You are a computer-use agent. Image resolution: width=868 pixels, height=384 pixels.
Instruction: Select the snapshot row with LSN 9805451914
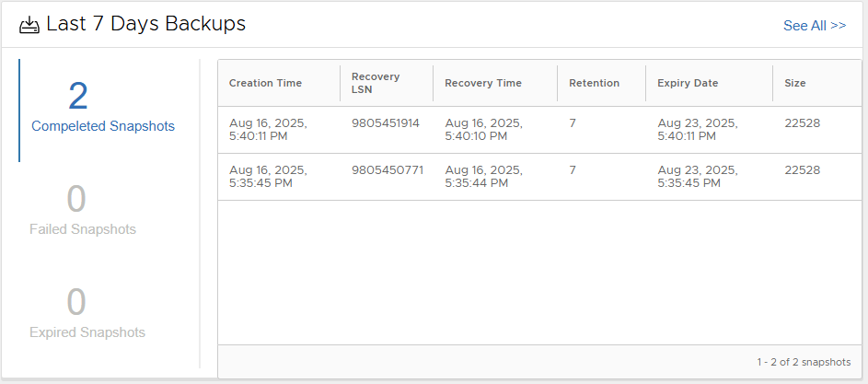pos(385,122)
